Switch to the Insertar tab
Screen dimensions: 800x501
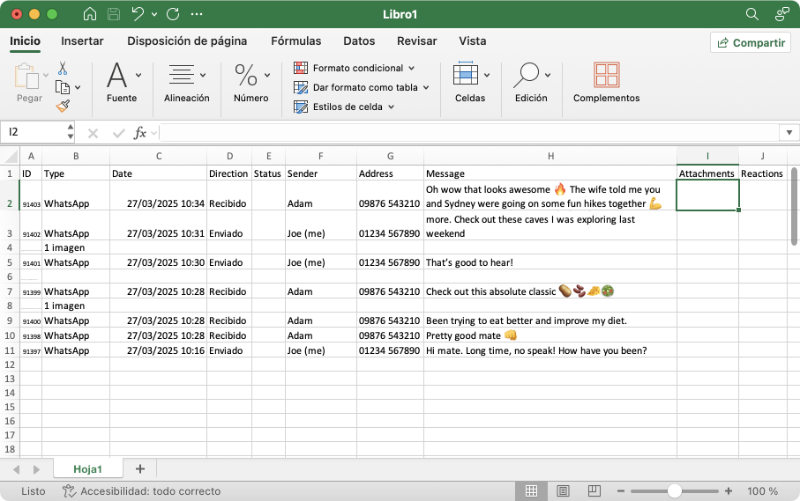[82, 41]
